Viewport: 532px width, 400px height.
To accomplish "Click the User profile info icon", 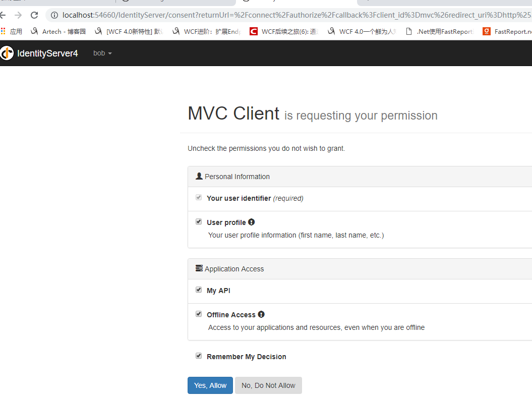I will (x=252, y=222).
